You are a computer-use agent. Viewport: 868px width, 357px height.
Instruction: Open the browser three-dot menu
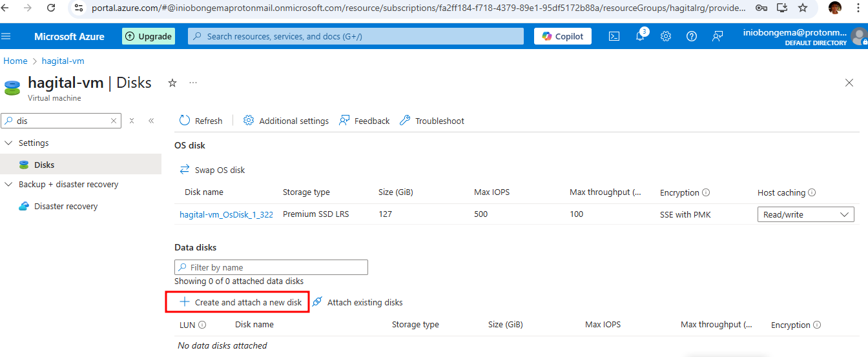click(x=858, y=8)
